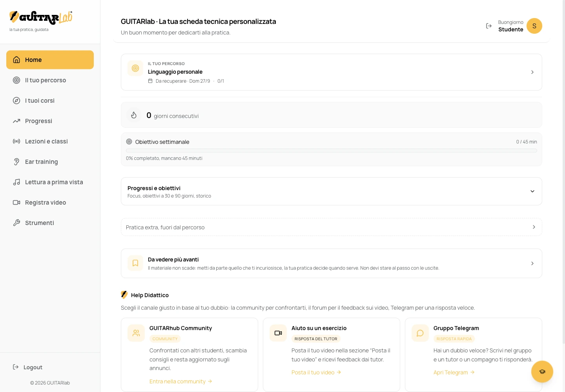Click the chat bubble icon in Gruppo Telegram card

420,333
